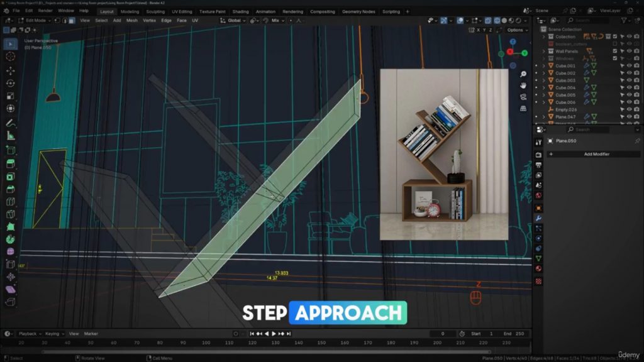Click the Add Modifier button

tap(594, 154)
